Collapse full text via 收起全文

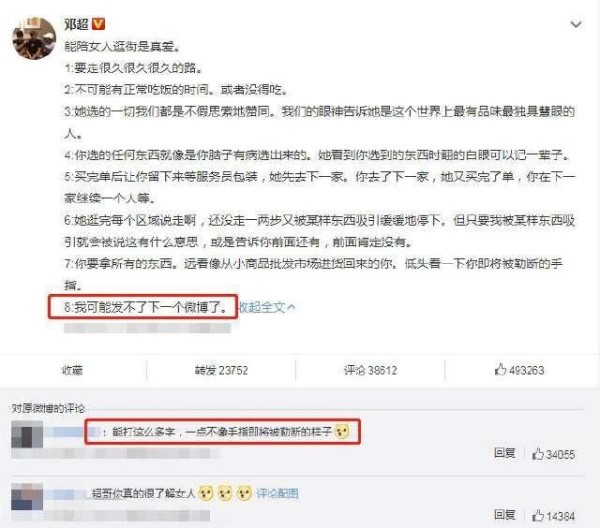[x=267, y=307]
